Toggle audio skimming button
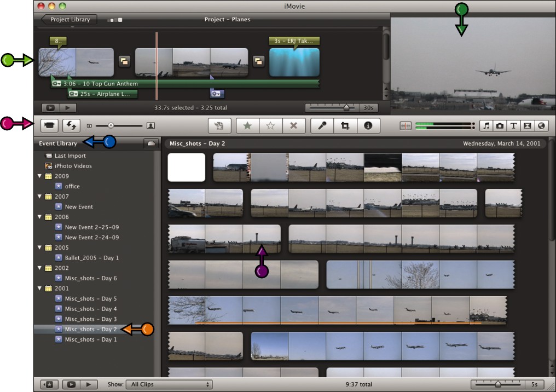This screenshot has height=392, width=556. 406,125
